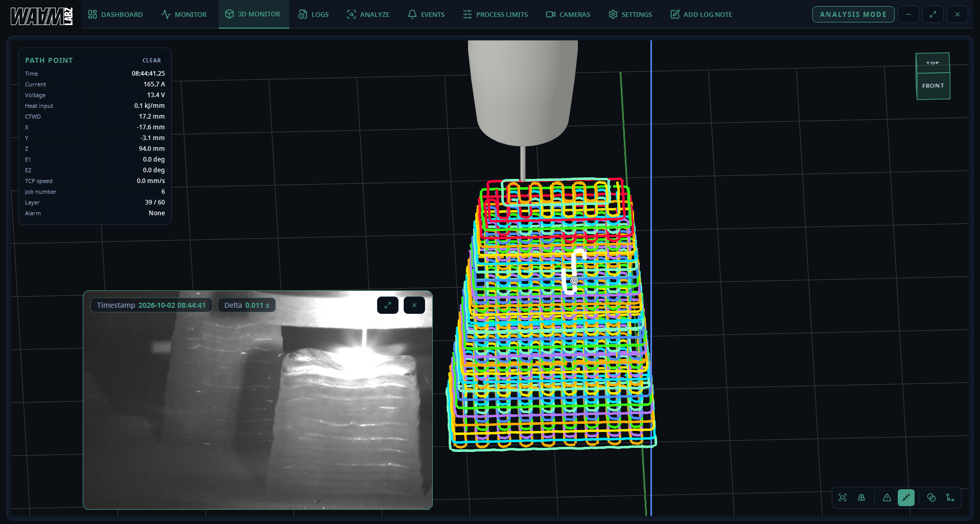Toggle the coordinate axes icon

point(950,497)
